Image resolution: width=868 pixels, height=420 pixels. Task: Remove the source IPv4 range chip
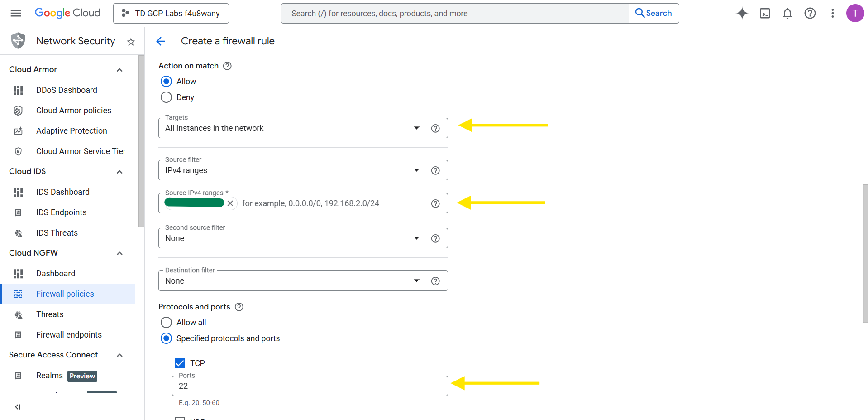tap(230, 203)
